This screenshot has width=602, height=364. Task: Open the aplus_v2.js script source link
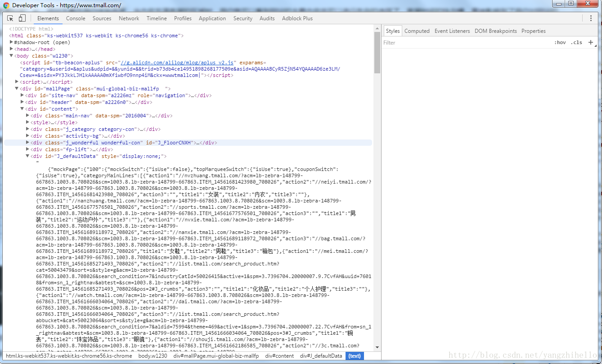click(177, 63)
